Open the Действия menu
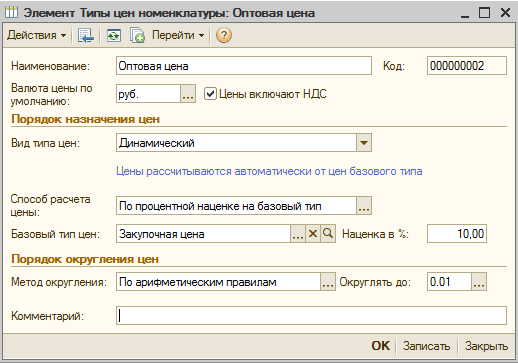This screenshot has height=363, width=518. tap(37, 35)
